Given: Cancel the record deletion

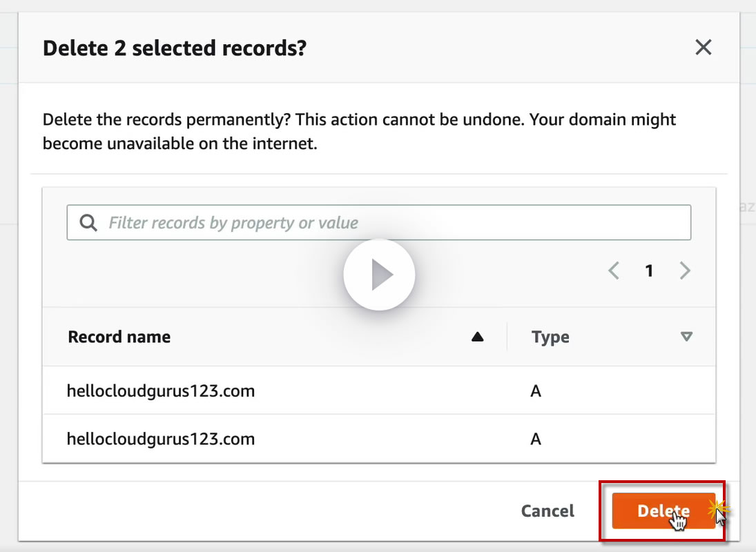Looking at the screenshot, I should [x=547, y=511].
